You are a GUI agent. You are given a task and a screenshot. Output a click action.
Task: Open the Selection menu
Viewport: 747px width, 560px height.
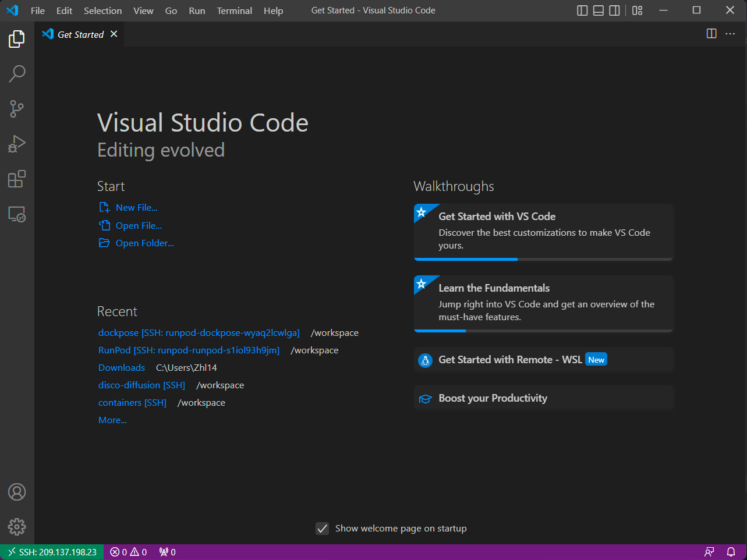click(102, 10)
